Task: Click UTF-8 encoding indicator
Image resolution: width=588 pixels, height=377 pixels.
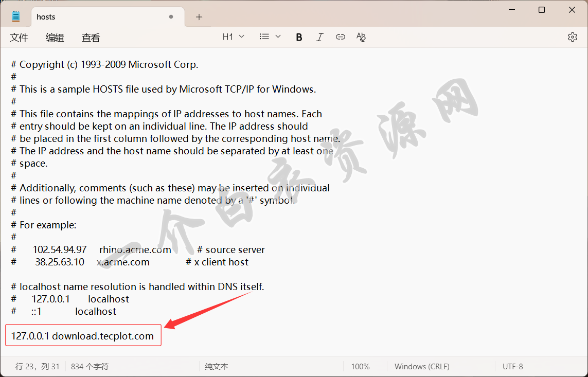Action: tap(512, 367)
